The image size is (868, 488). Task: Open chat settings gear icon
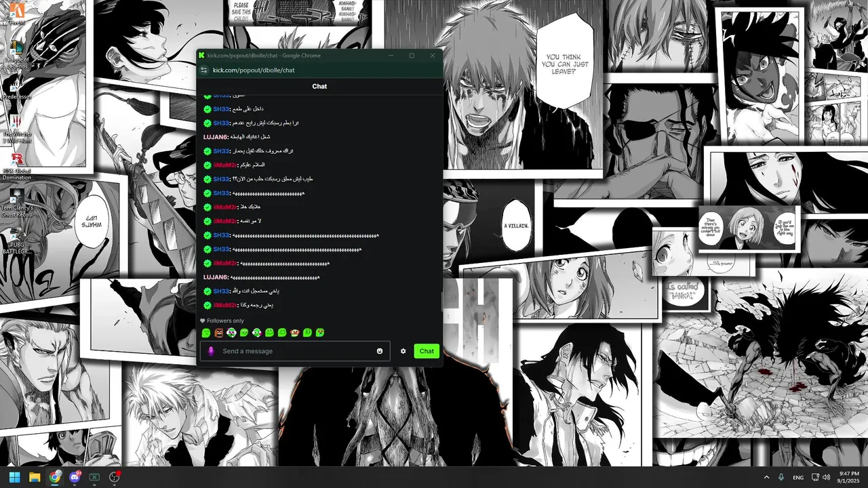click(x=403, y=351)
